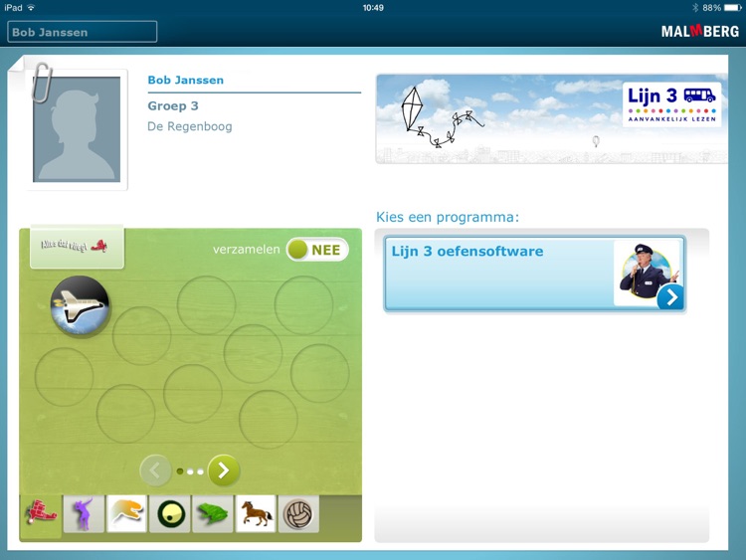Select the red airplane collection icon
This screenshot has height=560, width=746.
(x=41, y=514)
